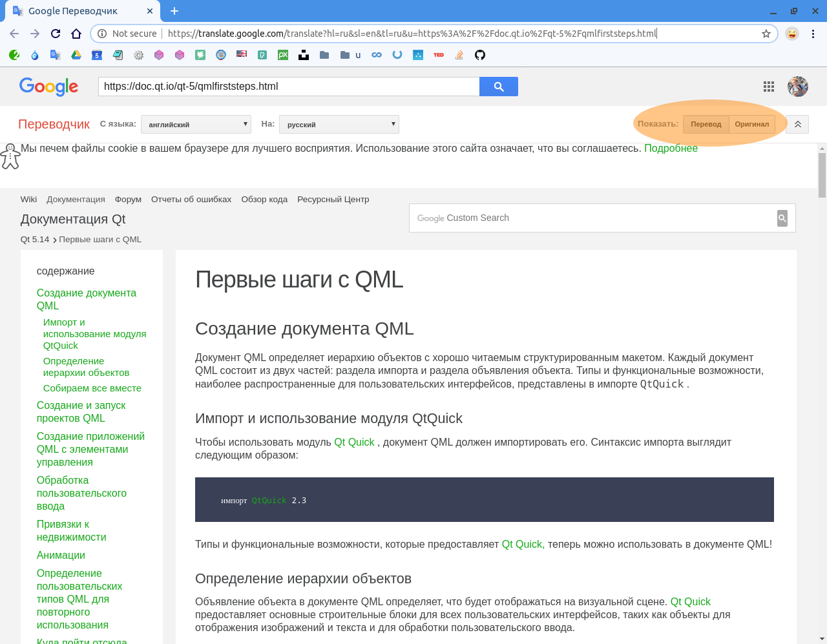Open the green D bookmark icon
This screenshot has height=644, width=827.
262,55
